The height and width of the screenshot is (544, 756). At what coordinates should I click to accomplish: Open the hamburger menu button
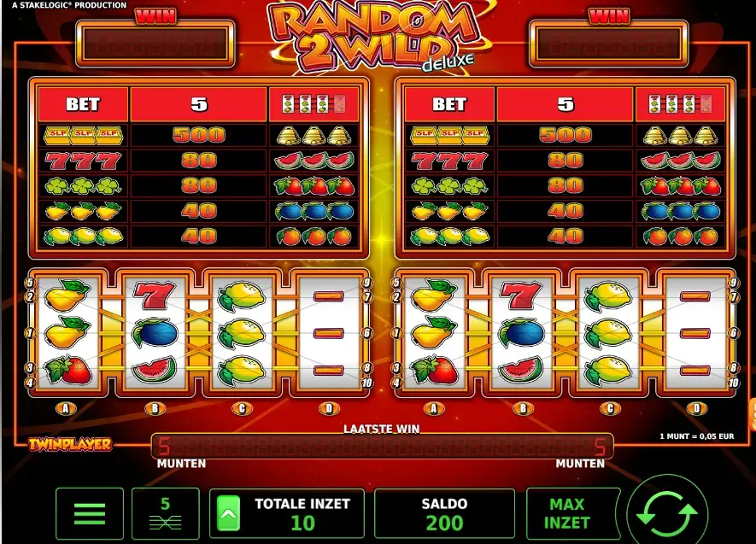pyautogui.click(x=90, y=513)
